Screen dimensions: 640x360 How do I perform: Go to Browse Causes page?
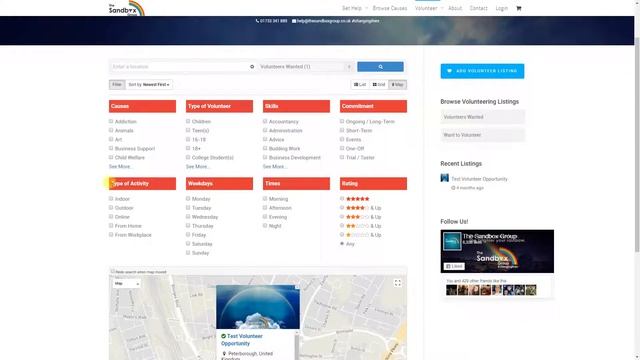(x=390, y=8)
